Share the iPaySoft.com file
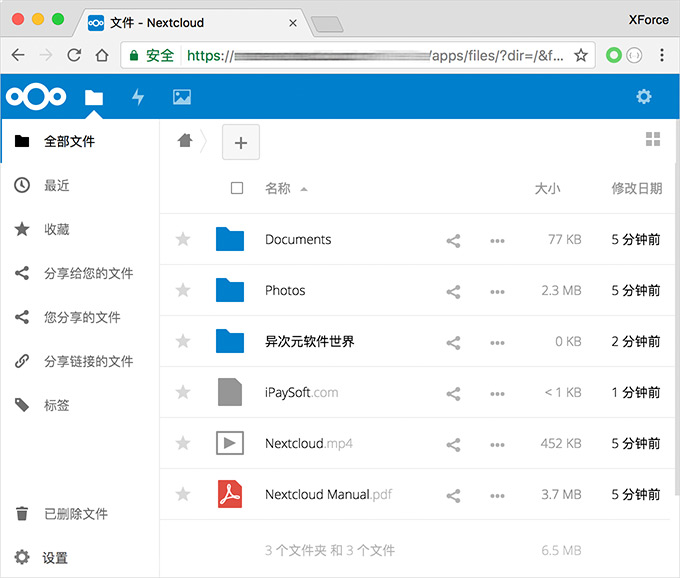Image resolution: width=680 pixels, height=578 pixels. 453,394
